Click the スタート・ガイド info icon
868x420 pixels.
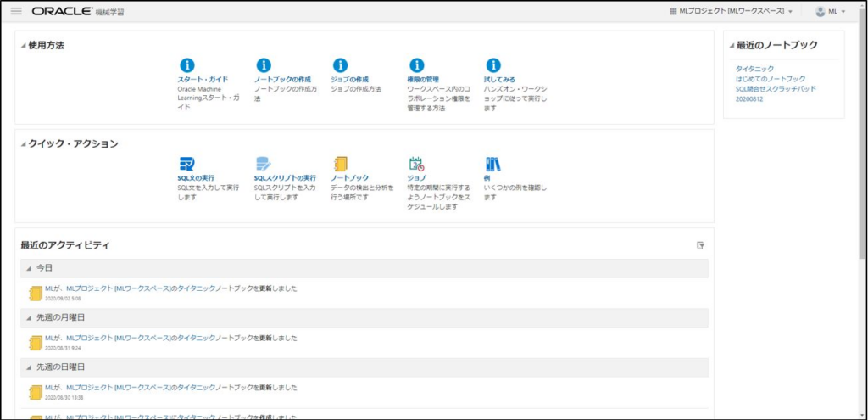(x=187, y=65)
